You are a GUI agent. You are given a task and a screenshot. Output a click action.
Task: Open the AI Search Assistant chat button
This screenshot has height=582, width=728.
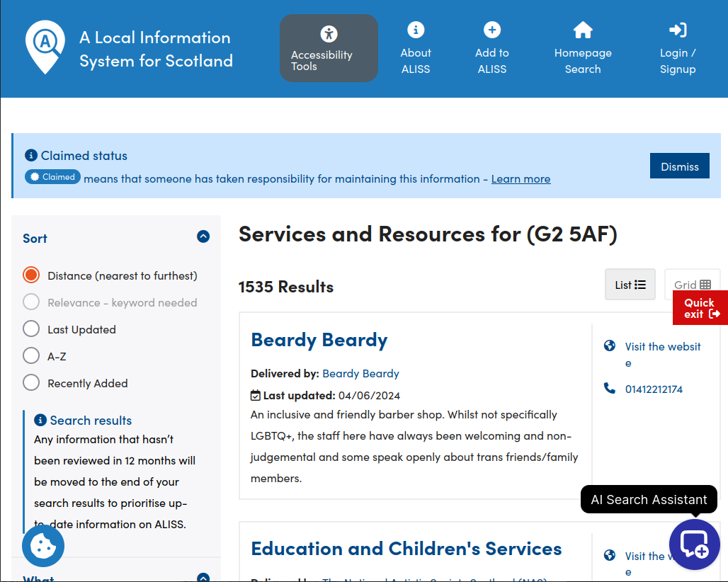click(695, 544)
